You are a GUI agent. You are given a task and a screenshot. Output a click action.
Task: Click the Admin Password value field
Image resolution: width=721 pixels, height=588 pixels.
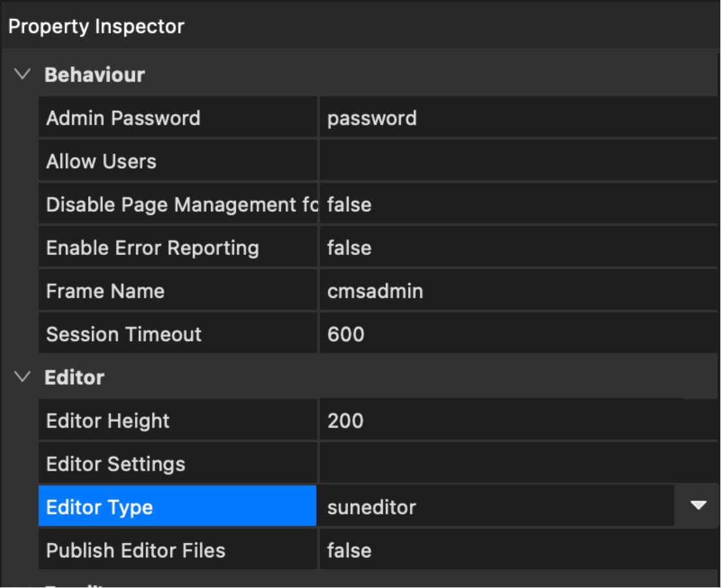coord(518,118)
